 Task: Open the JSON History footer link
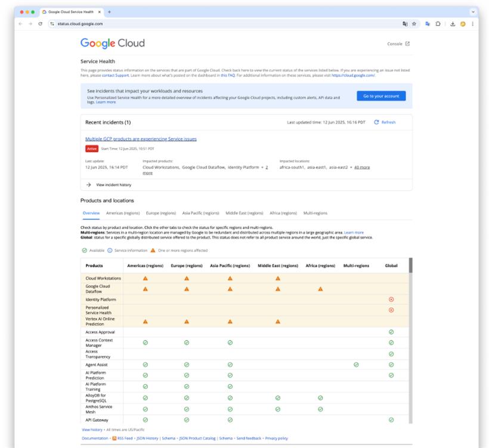pos(147,438)
